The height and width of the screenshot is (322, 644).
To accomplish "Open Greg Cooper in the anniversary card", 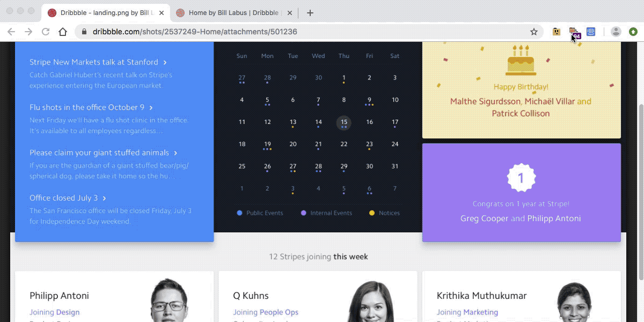I will point(485,218).
